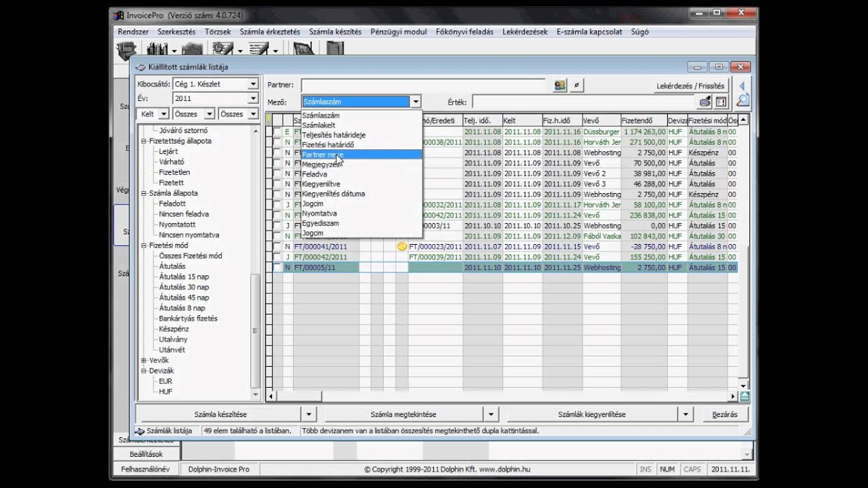Click the eraser icon next to Érték field
The height and width of the screenshot is (488, 868).
coord(705,102)
